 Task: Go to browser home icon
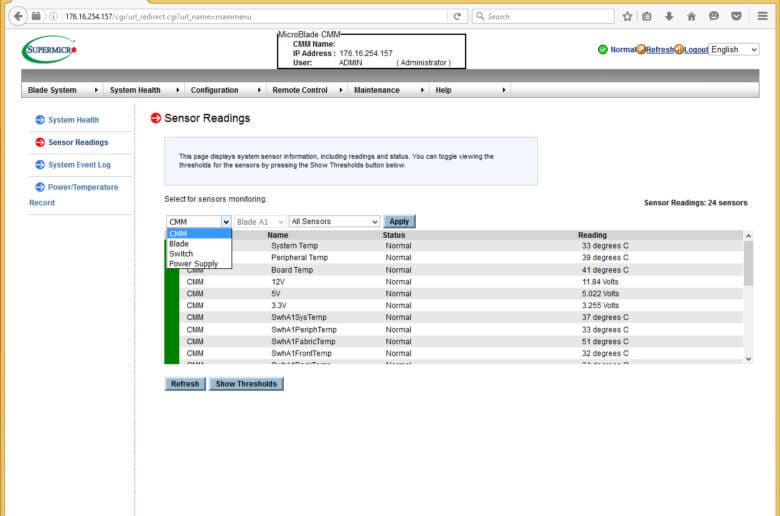point(691,16)
